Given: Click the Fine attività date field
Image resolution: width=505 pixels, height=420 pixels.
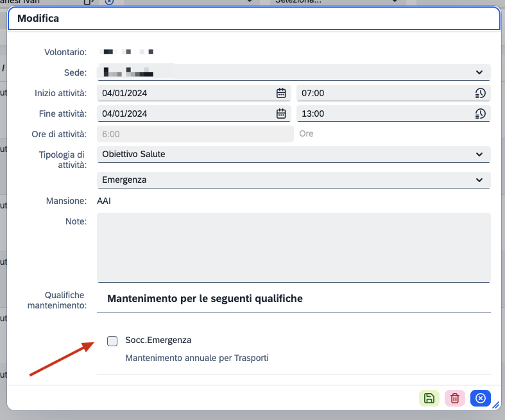Looking at the screenshot, I should coord(186,113).
